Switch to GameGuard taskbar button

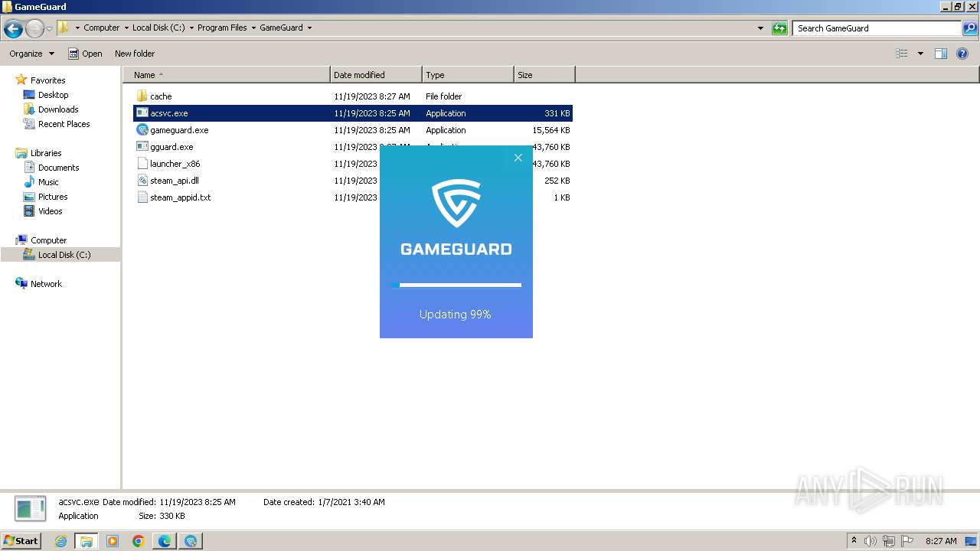click(x=191, y=541)
